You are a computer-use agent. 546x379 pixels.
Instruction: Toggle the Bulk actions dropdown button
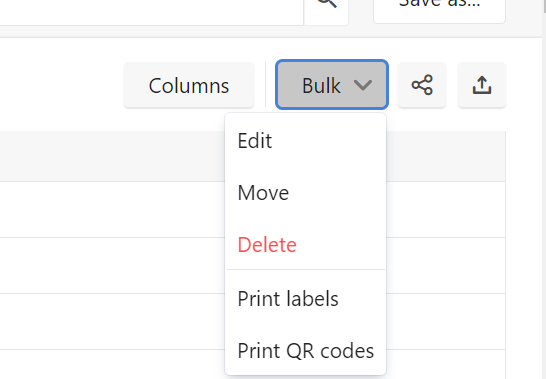click(332, 85)
